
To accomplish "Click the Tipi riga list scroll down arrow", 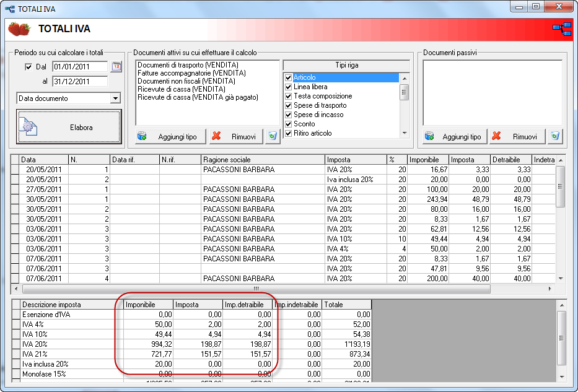I will click(405, 133).
